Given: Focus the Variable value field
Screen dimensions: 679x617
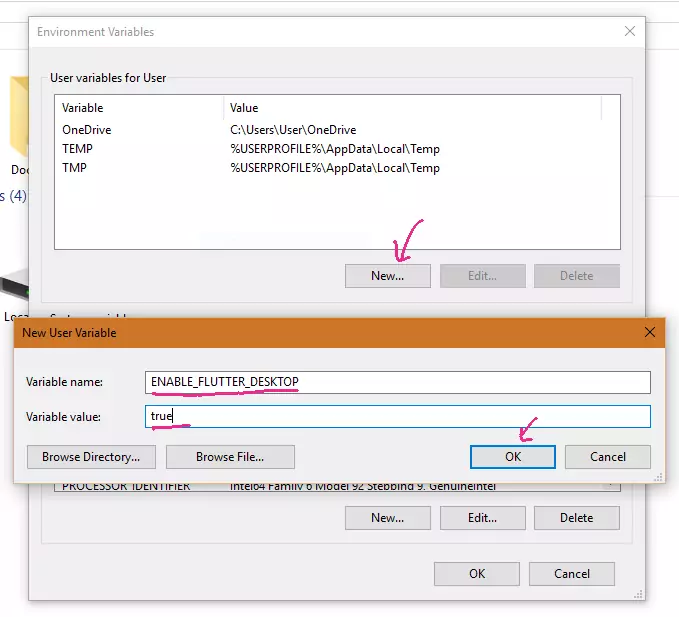Looking at the screenshot, I should [398, 416].
